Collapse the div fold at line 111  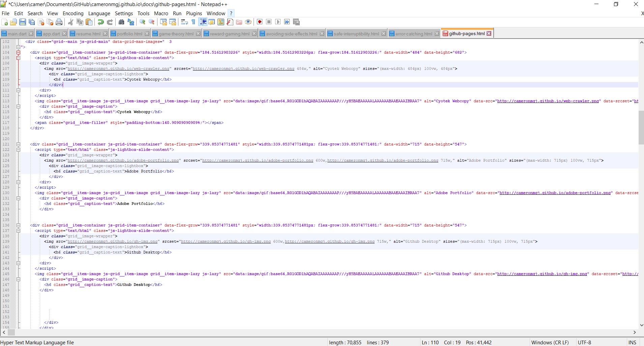click(19, 90)
